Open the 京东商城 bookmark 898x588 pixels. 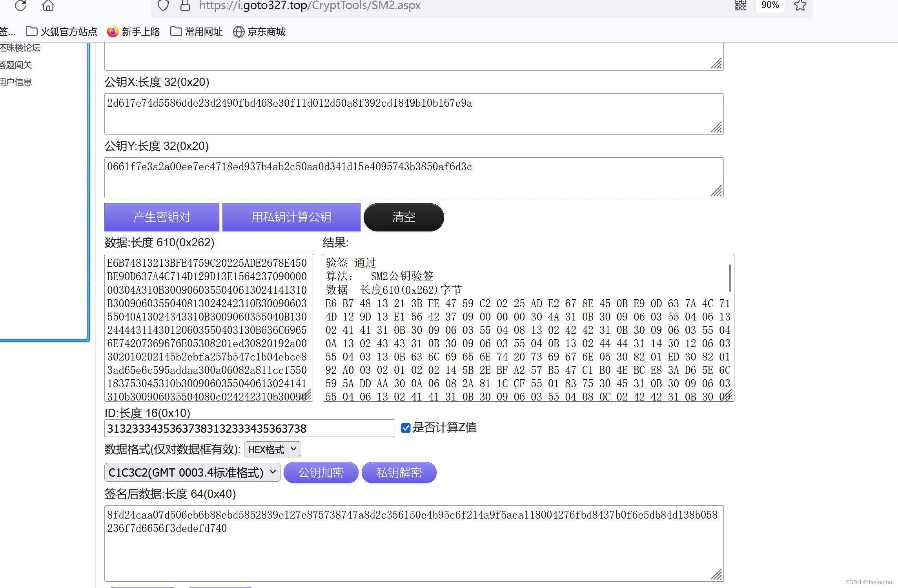click(x=259, y=32)
